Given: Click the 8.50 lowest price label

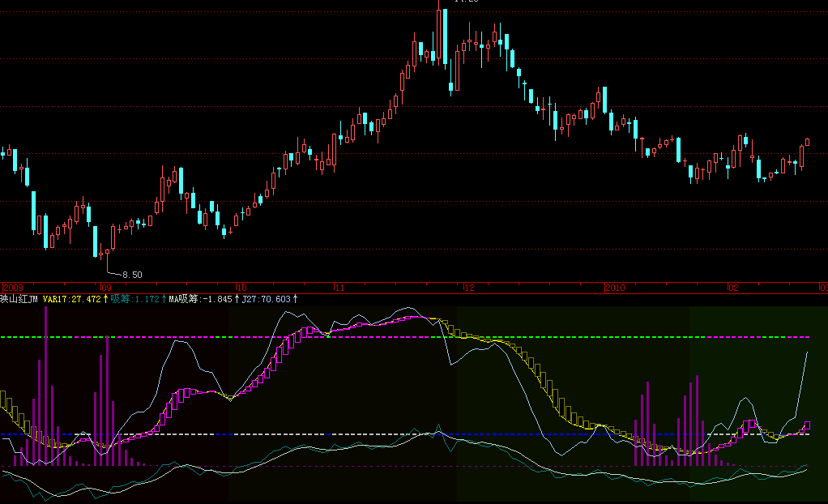Looking at the screenshot, I should (131, 275).
